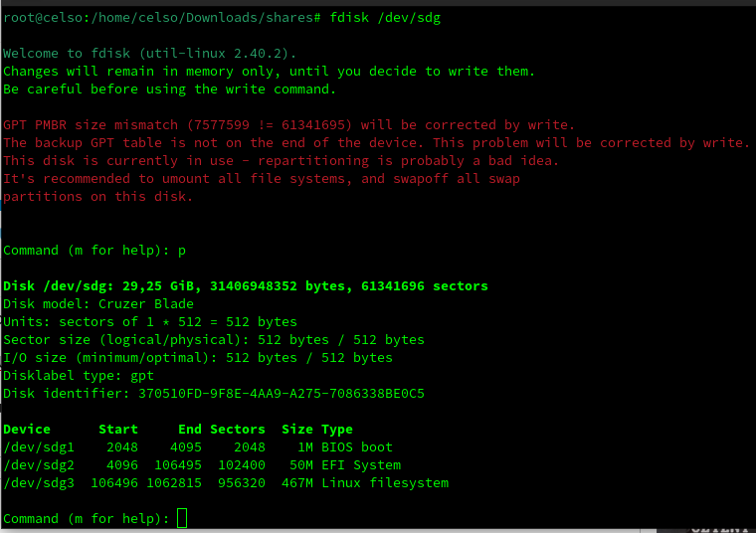This screenshot has width=756, height=533.
Task: Click the EFI System type text
Action: (x=361, y=465)
